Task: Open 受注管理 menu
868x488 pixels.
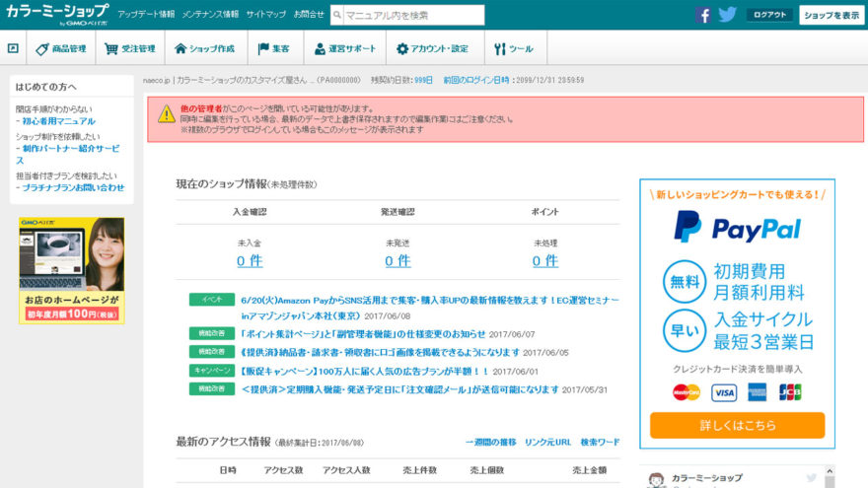Action: 130,48
